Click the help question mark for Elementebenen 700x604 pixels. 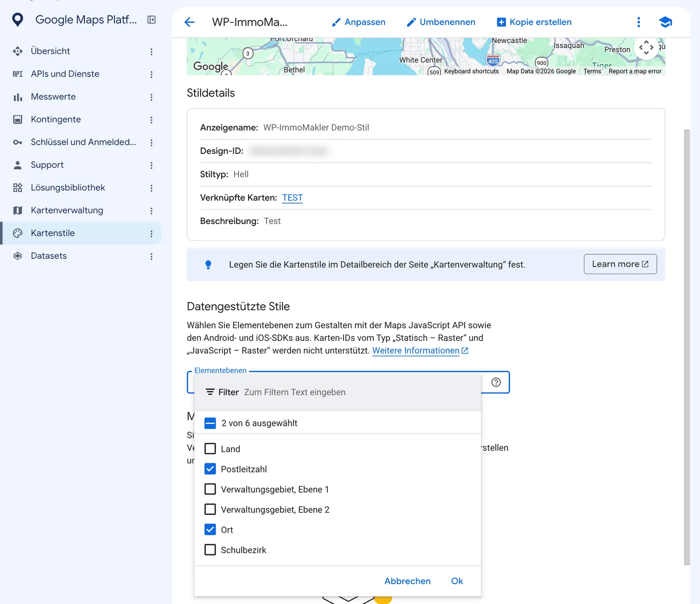tap(496, 382)
